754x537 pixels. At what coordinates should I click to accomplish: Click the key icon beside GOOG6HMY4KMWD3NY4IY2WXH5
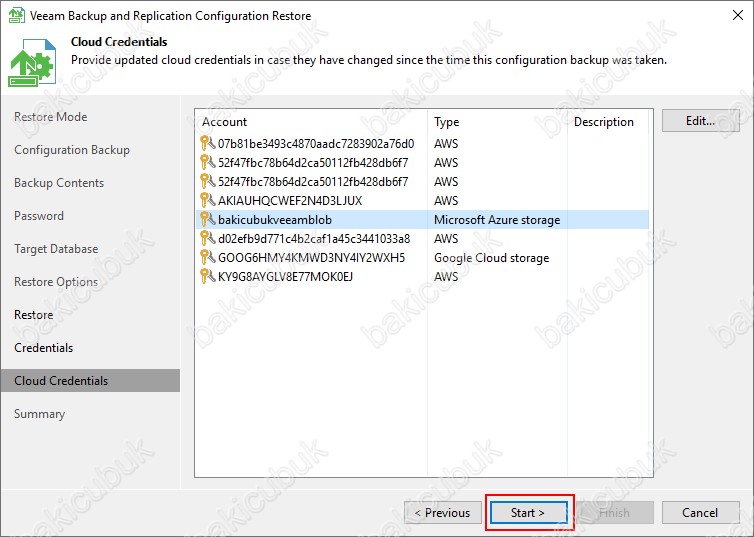[x=207, y=257]
